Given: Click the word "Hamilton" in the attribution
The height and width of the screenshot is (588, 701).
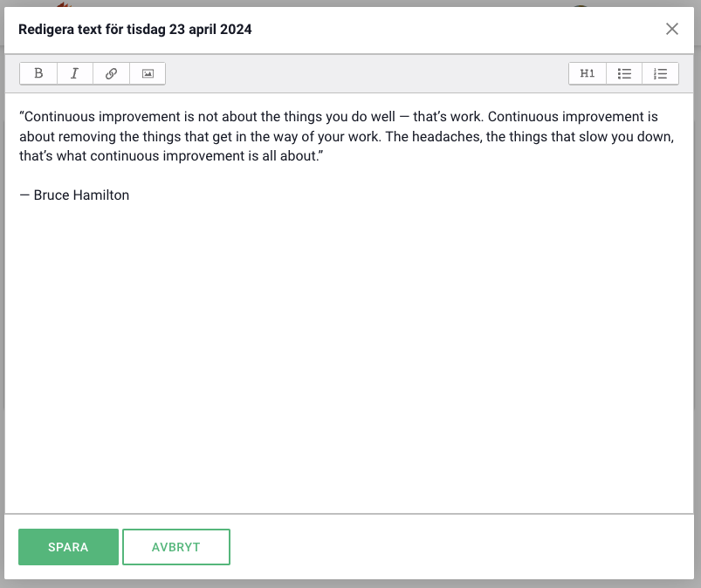Looking at the screenshot, I should coord(100,195).
